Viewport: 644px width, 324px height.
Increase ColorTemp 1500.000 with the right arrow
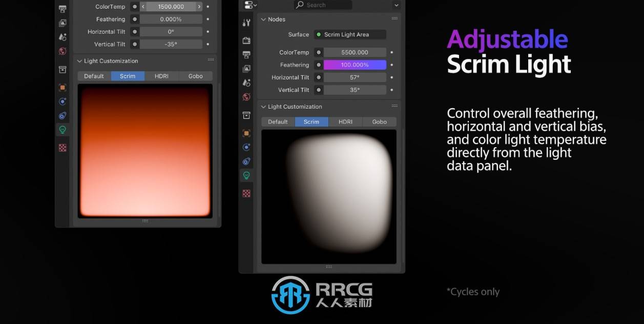tap(199, 7)
